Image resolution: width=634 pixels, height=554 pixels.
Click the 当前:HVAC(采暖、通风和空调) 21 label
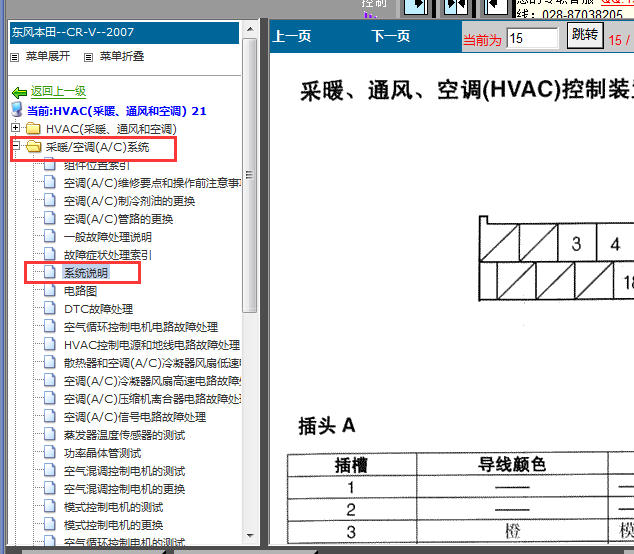click(x=116, y=111)
